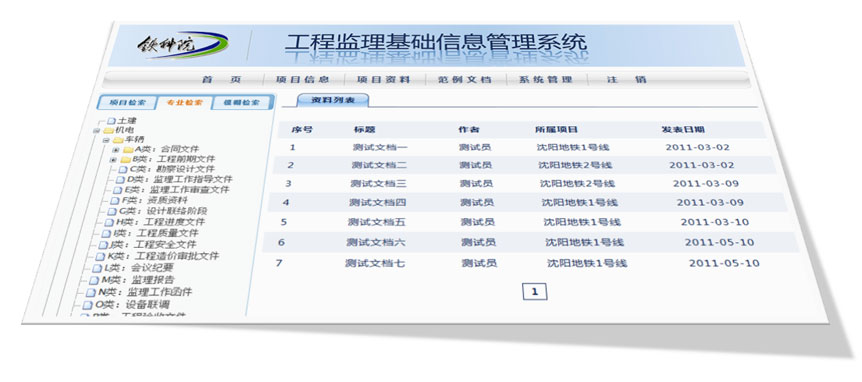Open document 测试文档二
Viewport: 862px width, 382px height.
(x=379, y=165)
